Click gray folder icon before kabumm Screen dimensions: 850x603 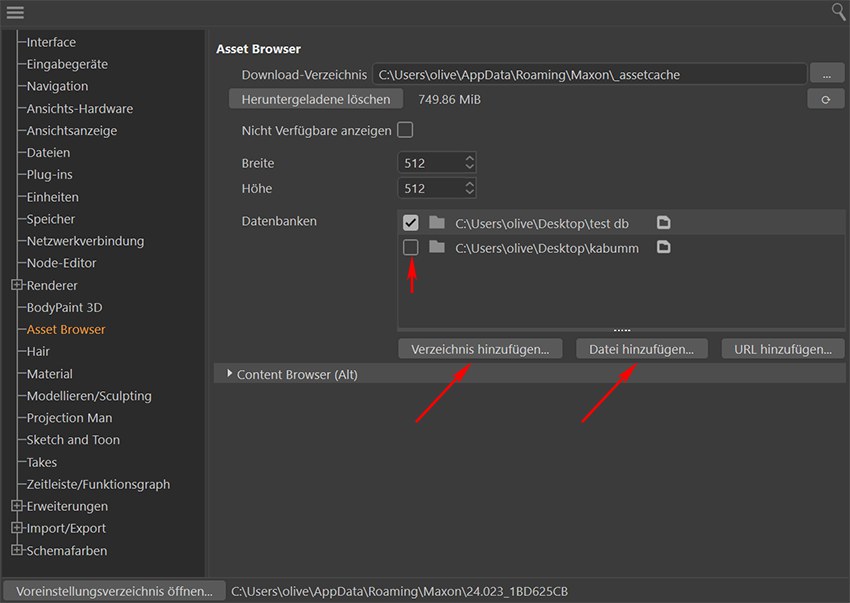(x=436, y=247)
